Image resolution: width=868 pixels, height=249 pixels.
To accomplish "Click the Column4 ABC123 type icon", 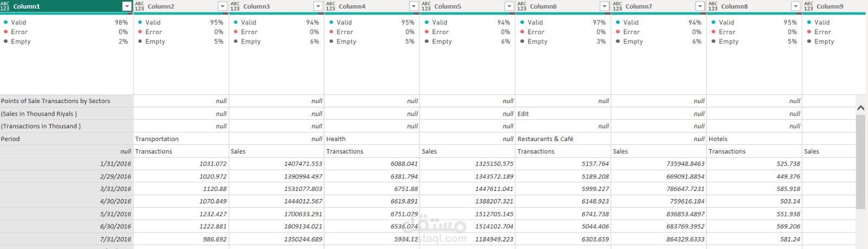I will (x=330, y=6).
